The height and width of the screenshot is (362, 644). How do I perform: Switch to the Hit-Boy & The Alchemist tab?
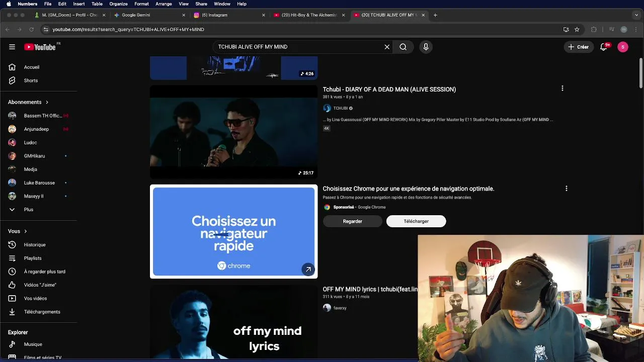(x=309, y=15)
